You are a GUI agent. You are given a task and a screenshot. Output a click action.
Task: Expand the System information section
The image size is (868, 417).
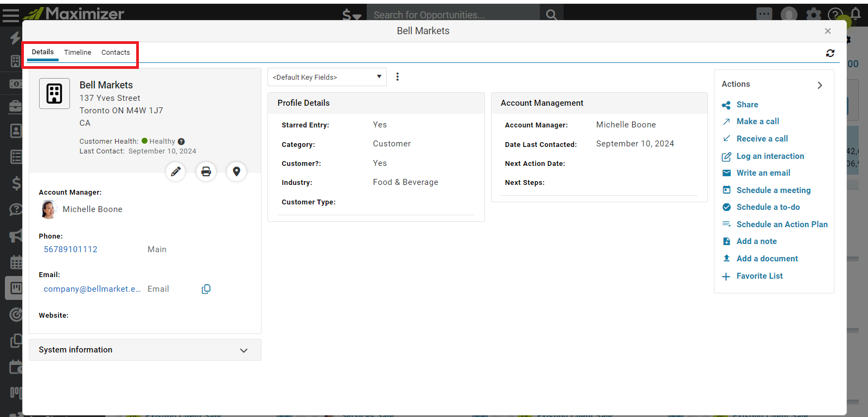[145, 350]
